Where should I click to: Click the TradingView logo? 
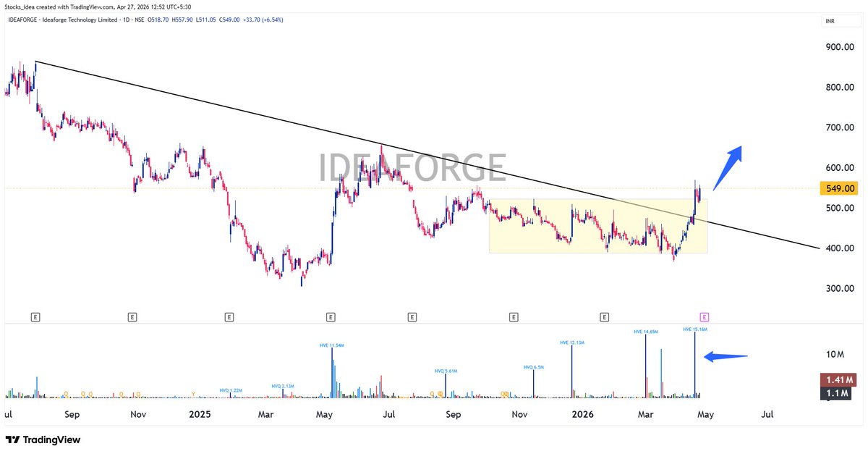(x=43, y=440)
